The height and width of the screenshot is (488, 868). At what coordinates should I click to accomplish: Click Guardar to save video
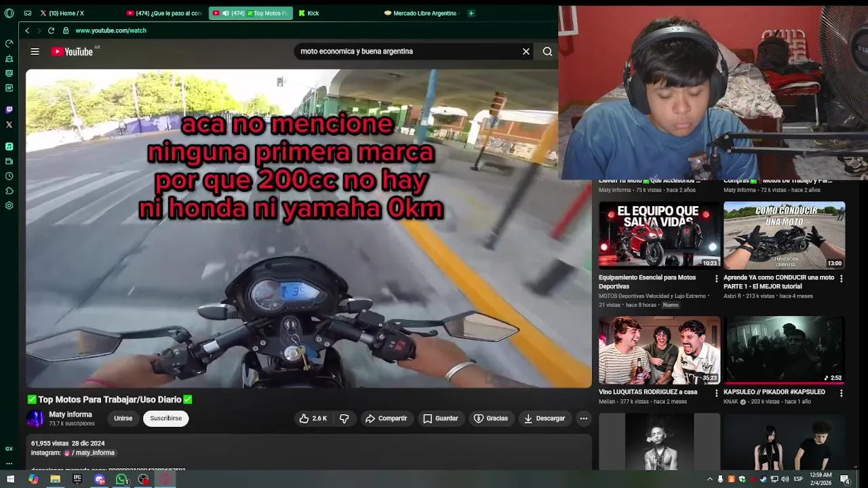441,419
